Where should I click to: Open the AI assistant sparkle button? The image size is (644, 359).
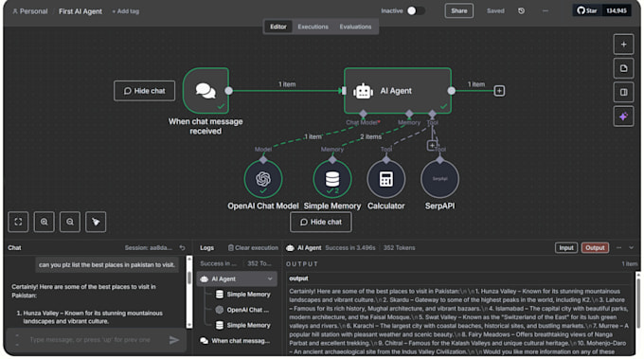click(x=623, y=117)
